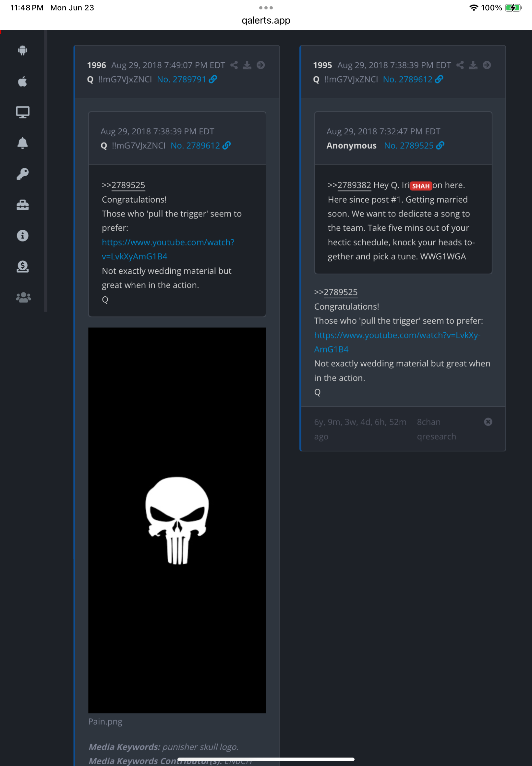Open link No. 2789612 in post 1995 header

[x=413, y=80]
